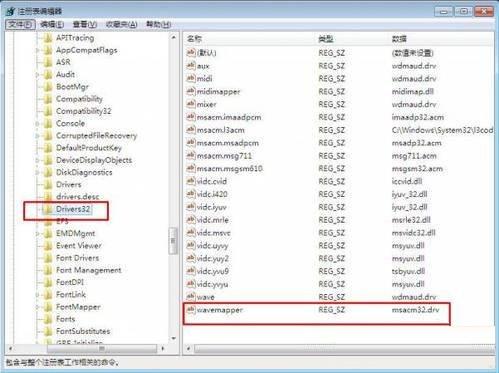
Task: Maximize the Registry Editor window
Action: [464, 11]
